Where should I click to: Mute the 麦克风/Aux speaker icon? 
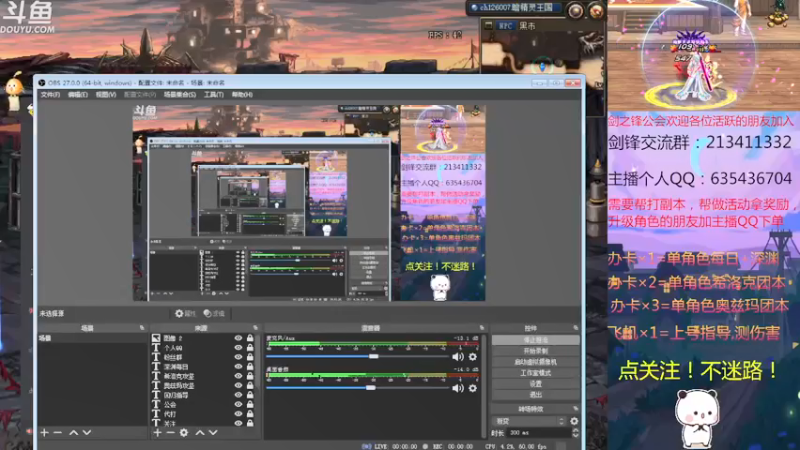tap(458, 357)
